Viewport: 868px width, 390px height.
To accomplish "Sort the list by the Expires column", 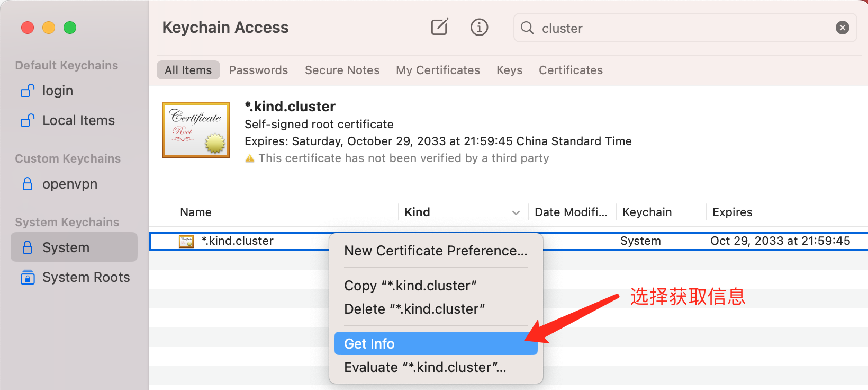I will 732,212.
